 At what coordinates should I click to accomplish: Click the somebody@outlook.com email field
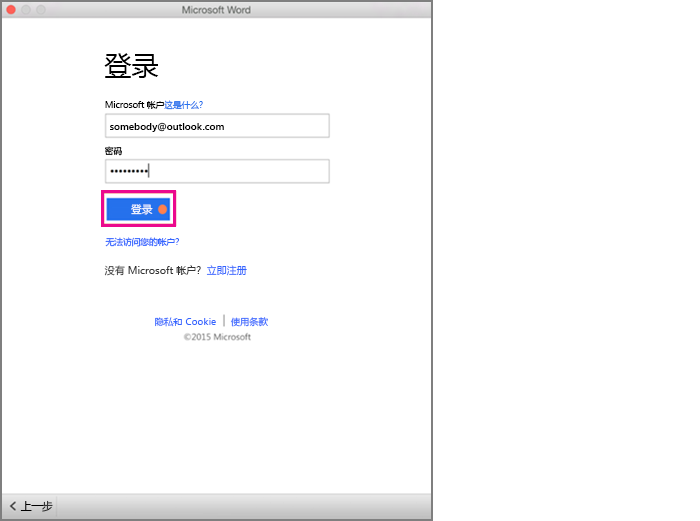pos(217,127)
